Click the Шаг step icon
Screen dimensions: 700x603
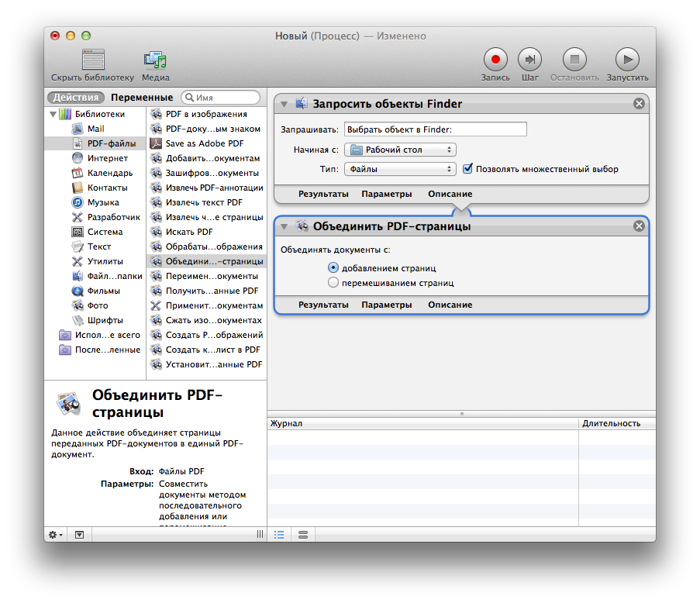(529, 60)
